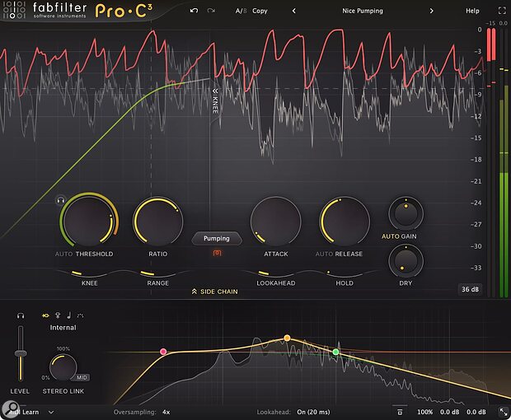Toggle the AUTO GAIN label

399,236
